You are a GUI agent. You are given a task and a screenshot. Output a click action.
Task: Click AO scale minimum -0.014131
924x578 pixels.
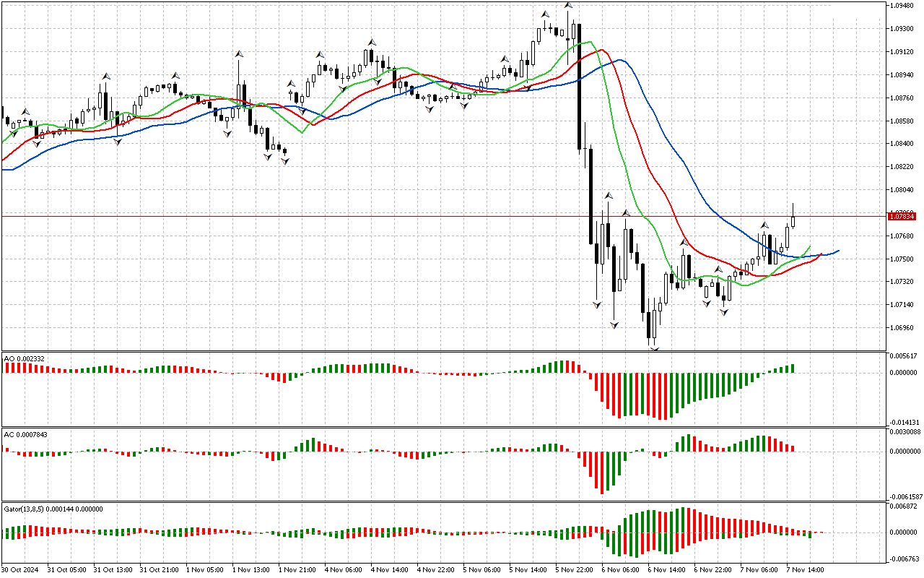click(903, 423)
